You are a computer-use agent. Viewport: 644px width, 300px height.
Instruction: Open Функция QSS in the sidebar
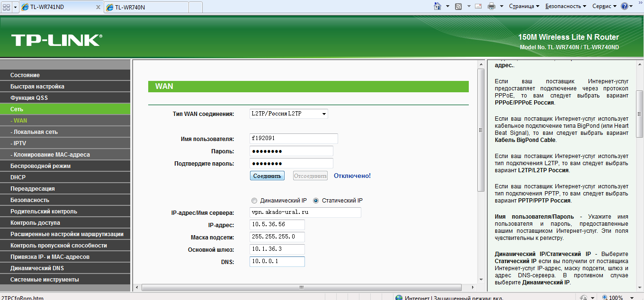(65, 98)
